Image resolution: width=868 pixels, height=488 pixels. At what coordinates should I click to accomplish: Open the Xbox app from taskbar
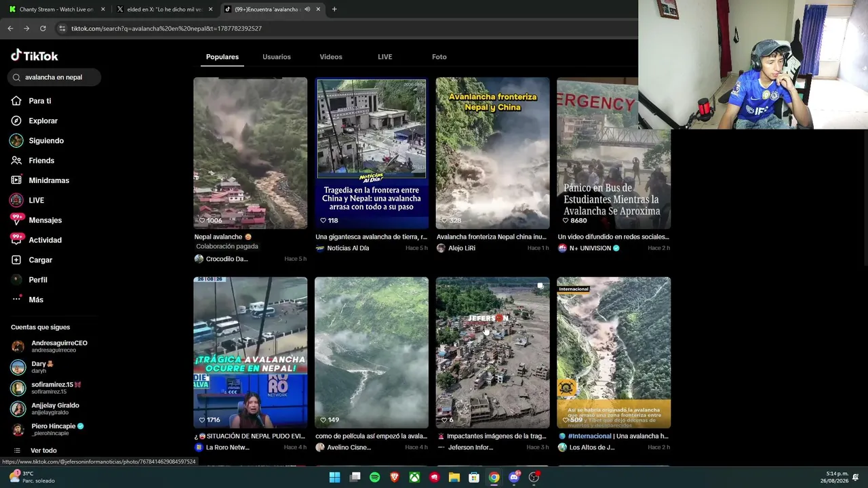point(414,477)
